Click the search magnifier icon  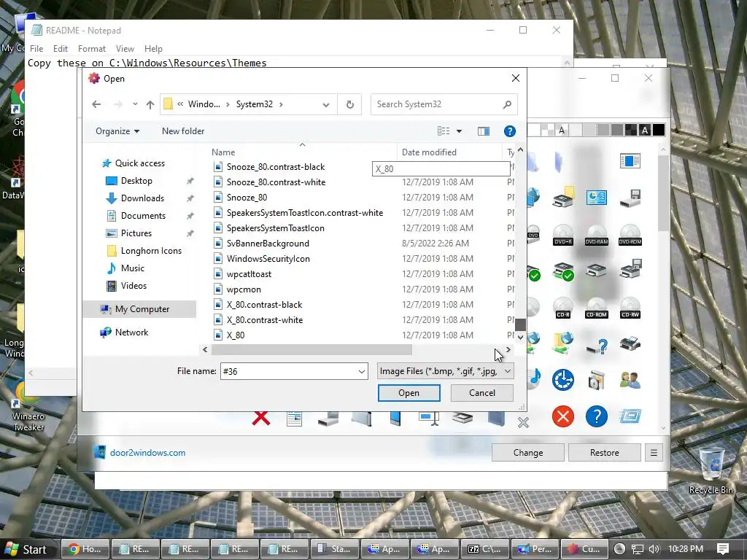coord(507,104)
